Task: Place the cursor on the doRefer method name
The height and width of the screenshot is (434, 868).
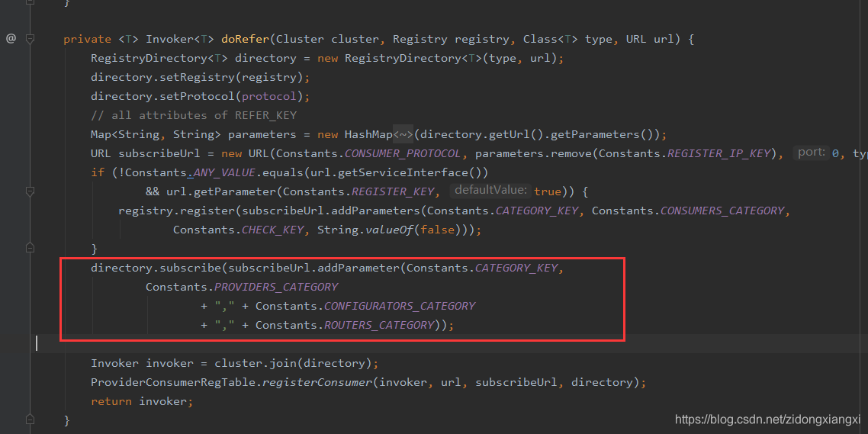Action: click(246, 40)
